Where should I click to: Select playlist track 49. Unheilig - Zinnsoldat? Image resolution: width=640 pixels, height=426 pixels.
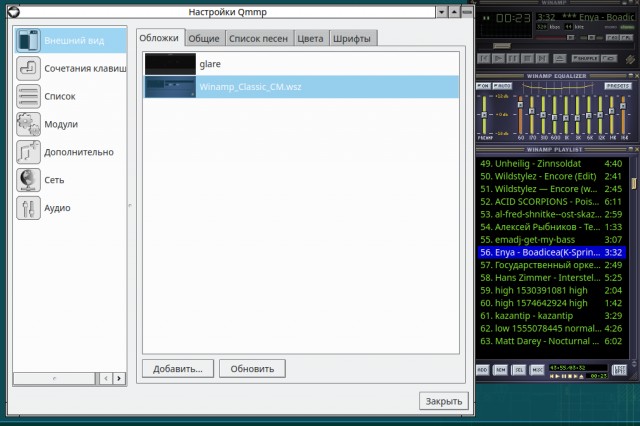551,164
